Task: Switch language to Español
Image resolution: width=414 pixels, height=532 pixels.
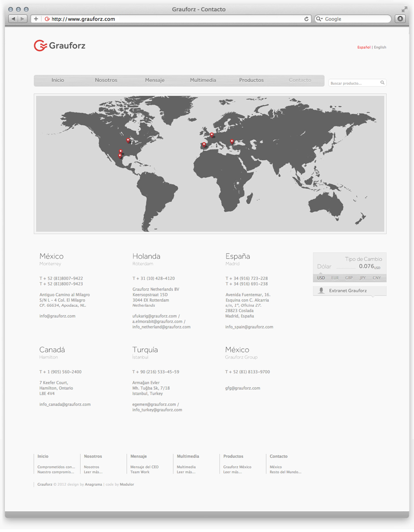Action: coord(364,47)
